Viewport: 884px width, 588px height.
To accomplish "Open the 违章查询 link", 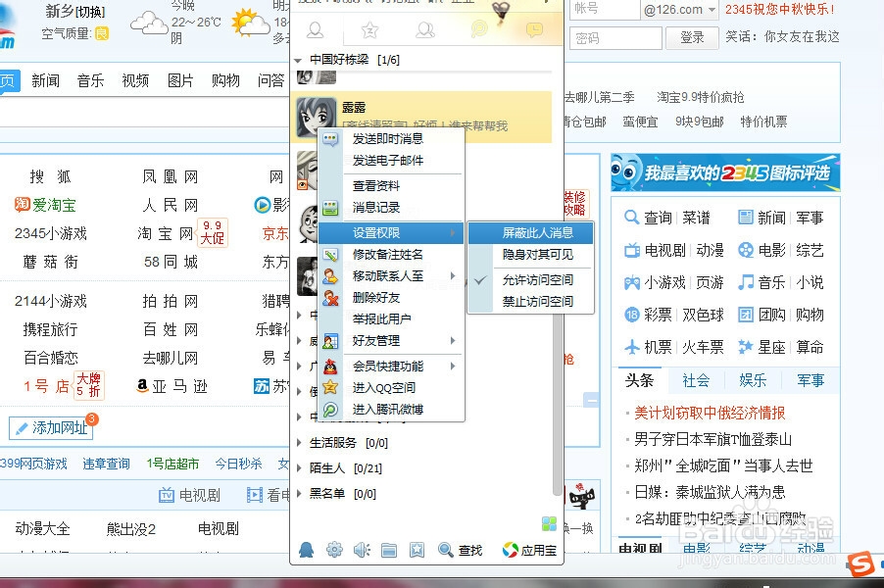I will point(106,464).
